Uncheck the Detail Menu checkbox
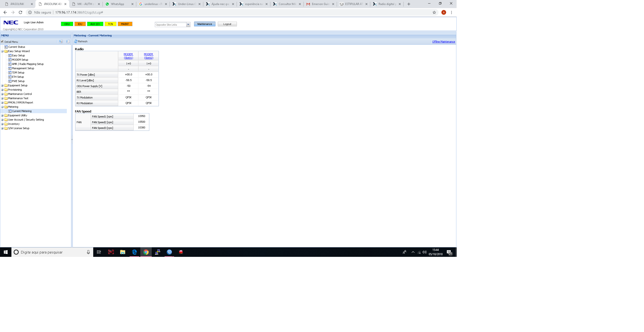 [x=2, y=42]
